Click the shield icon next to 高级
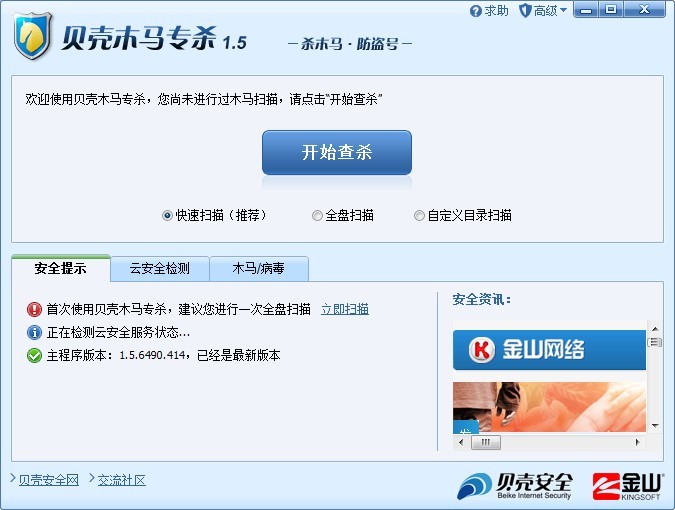 pyautogui.click(x=525, y=10)
